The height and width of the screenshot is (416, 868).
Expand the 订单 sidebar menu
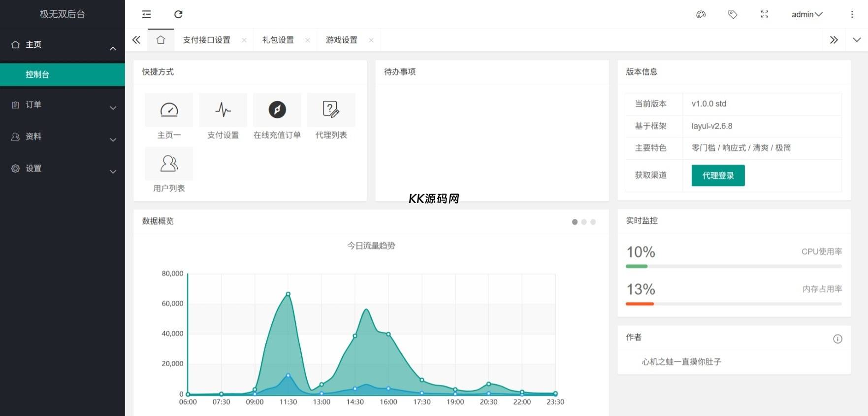(x=62, y=105)
